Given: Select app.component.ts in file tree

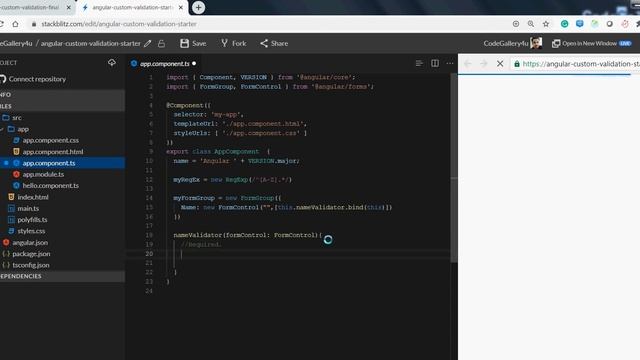Looking at the screenshot, I should [62, 163].
